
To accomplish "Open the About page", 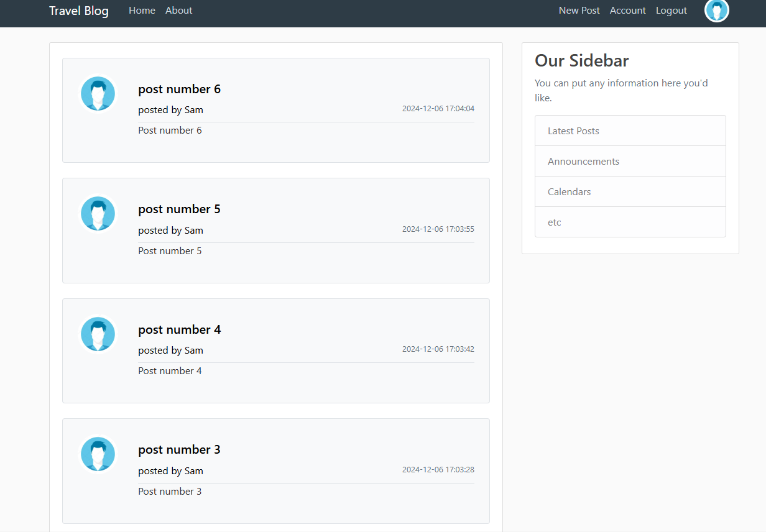I will (x=179, y=11).
